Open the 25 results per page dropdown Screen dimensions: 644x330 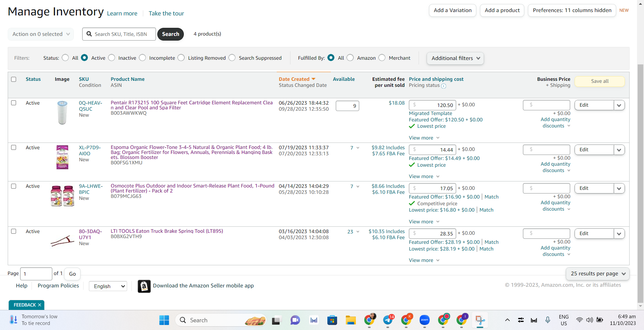tap(598, 274)
